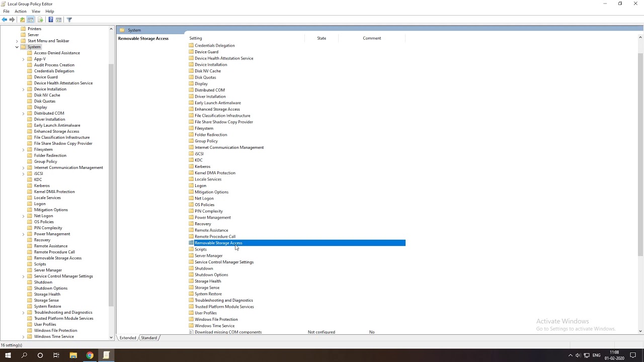Click the folder icon next to Kernel DMA Protection in the settings list
The width and height of the screenshot is (644, 362).
coord(191,173)
